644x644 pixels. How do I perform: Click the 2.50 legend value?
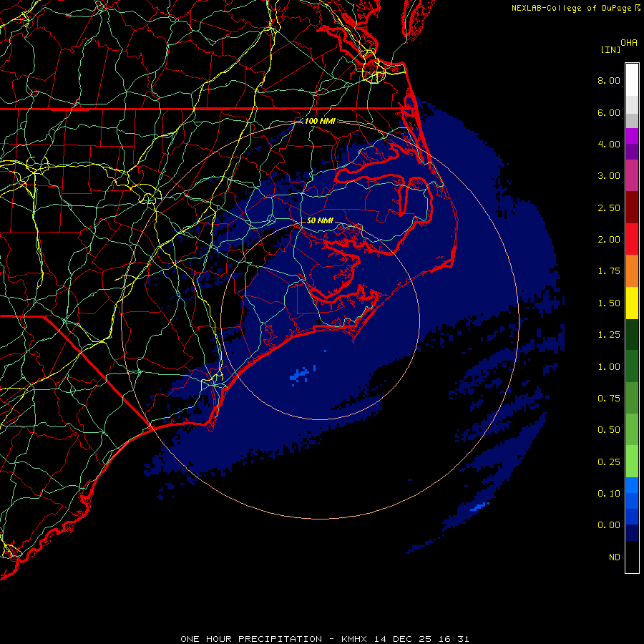(x=609, y=208)
